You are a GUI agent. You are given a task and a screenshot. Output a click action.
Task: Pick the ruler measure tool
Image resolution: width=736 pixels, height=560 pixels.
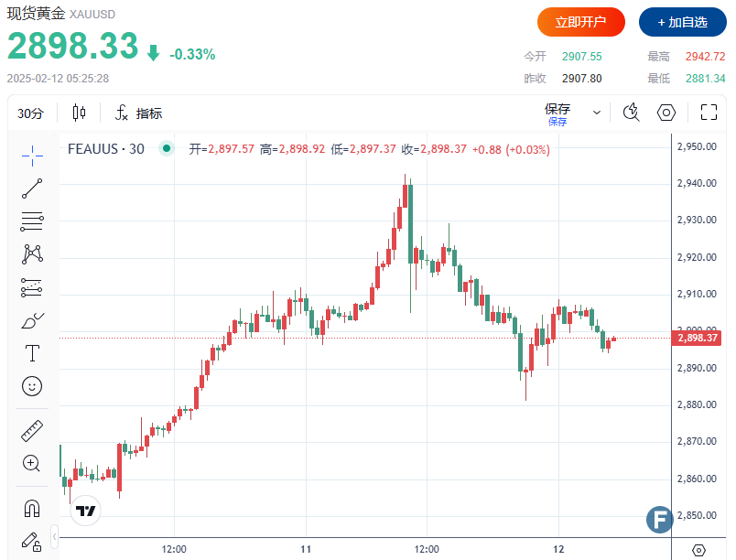point(32,430)
